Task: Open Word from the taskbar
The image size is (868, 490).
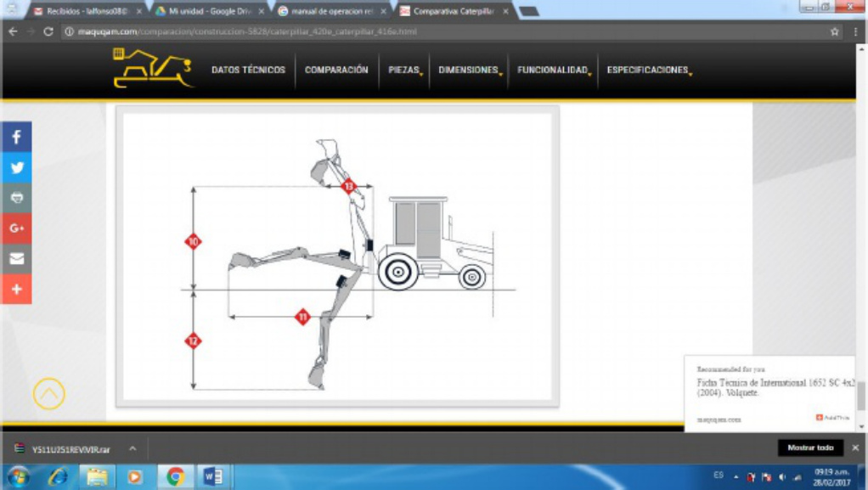Action: point(213,476)
